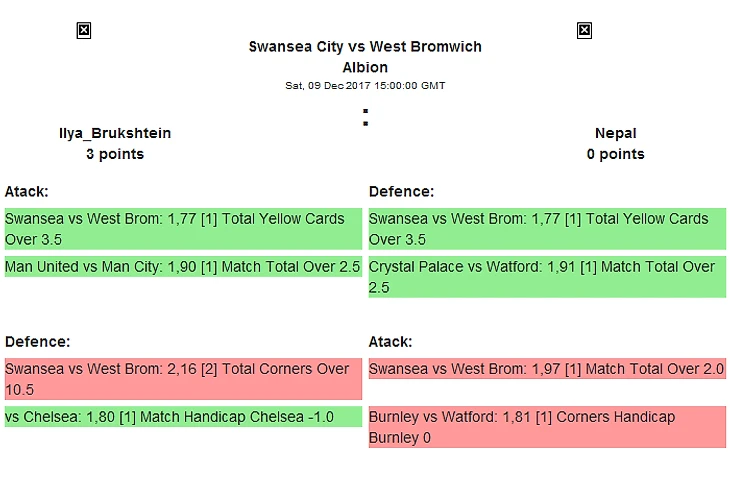Click the match date Sat, 09 Dec 2017
The height and width of the screenshot is (480, 730).
tap(365, 86)
